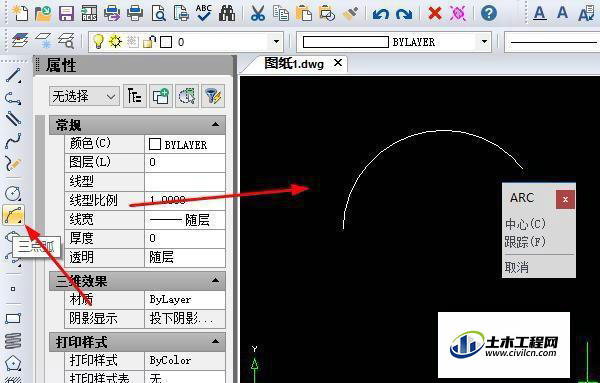Viewport: 600px width, 383px height.
Task: Click the ACIS export icon
Action: pos(89,13)
